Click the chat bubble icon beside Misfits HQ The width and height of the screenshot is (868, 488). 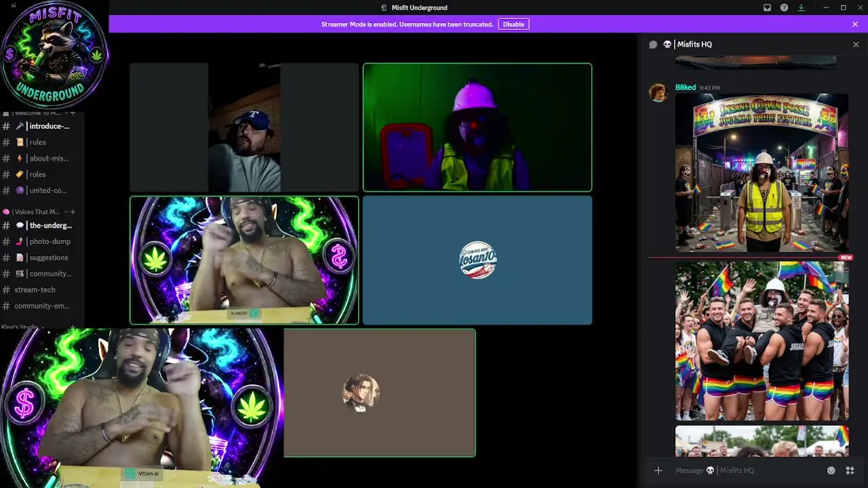[x=653, y=45]
